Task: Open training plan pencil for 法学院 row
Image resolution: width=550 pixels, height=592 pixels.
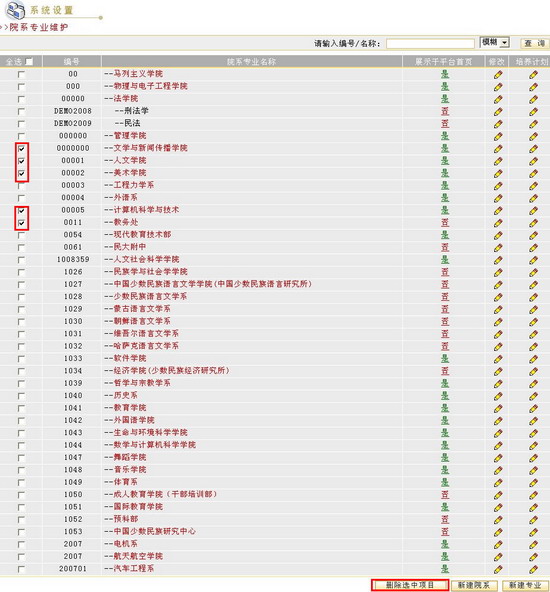Action: point(533,99)
